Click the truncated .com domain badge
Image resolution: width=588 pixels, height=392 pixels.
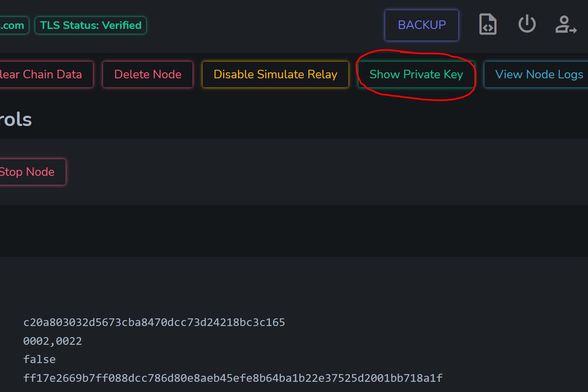tap(14, 26)
